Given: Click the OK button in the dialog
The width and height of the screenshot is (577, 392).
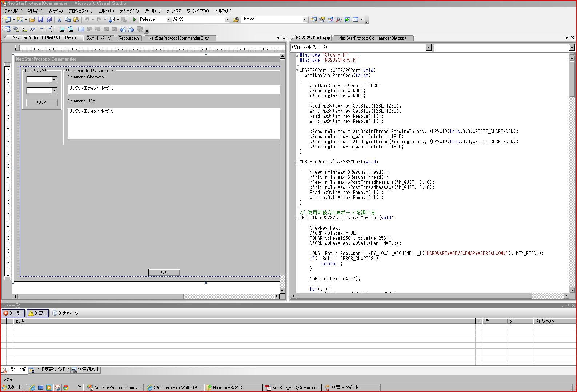Looking at the screenshot, I should click(x=164, y=272).
